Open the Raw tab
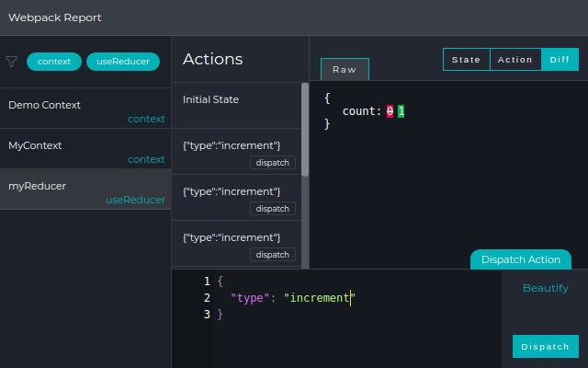Viewport: 588px width, 368px height. (345, 69)
